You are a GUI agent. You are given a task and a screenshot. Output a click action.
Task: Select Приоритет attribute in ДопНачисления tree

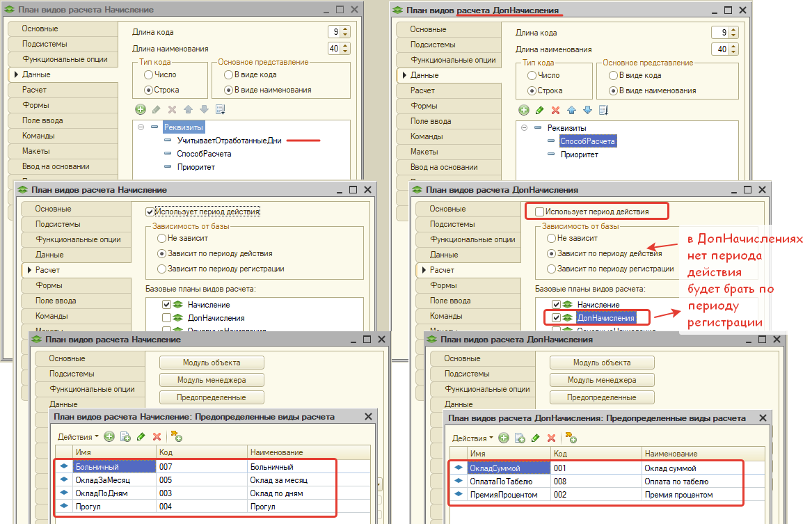click(x=579, y=154)
